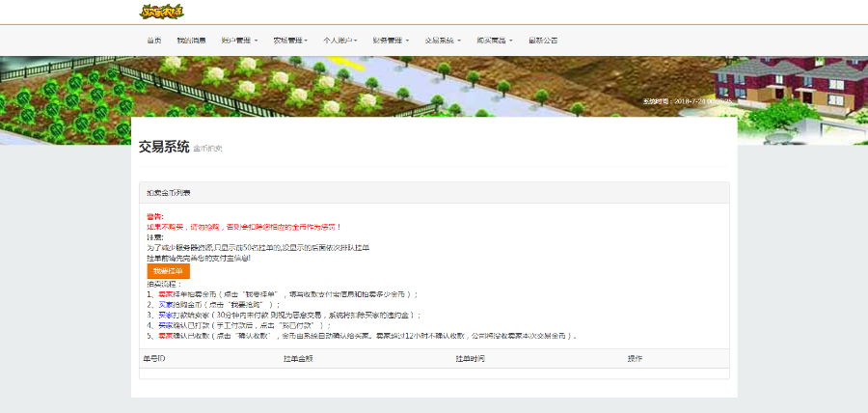Expand the 个人账户 dropdown menu
868x413 pixels.
340,41
